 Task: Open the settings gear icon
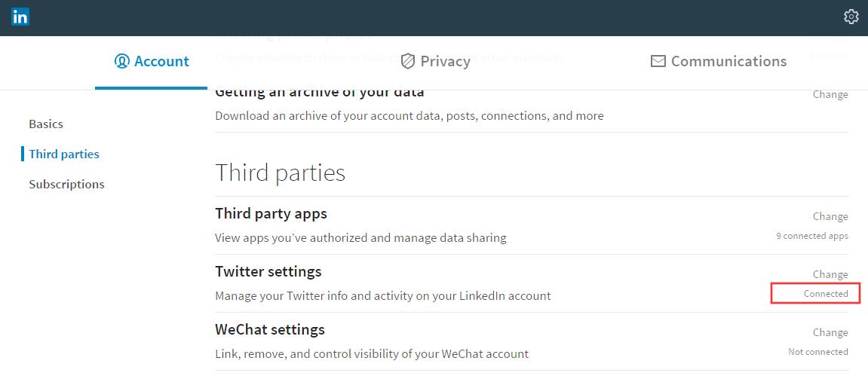pos(851,17)
